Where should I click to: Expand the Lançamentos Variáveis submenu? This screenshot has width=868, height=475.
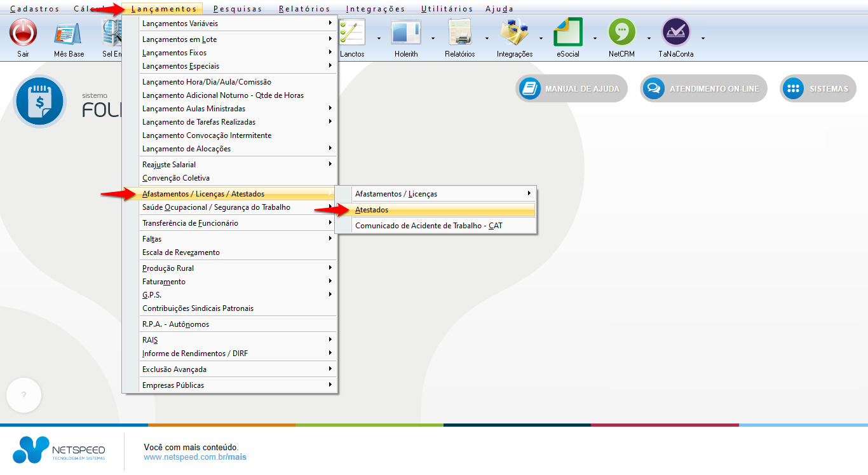pyautogui.click(x=180, y=24)
